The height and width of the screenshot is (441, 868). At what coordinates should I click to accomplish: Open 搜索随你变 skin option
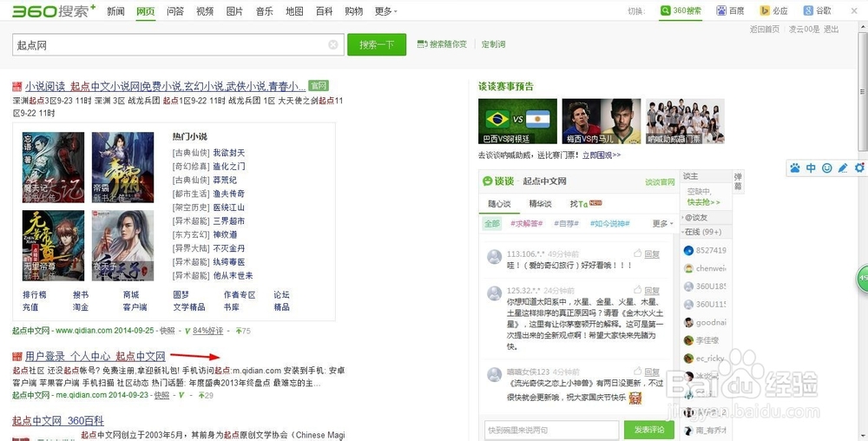(x=442, y=44)
